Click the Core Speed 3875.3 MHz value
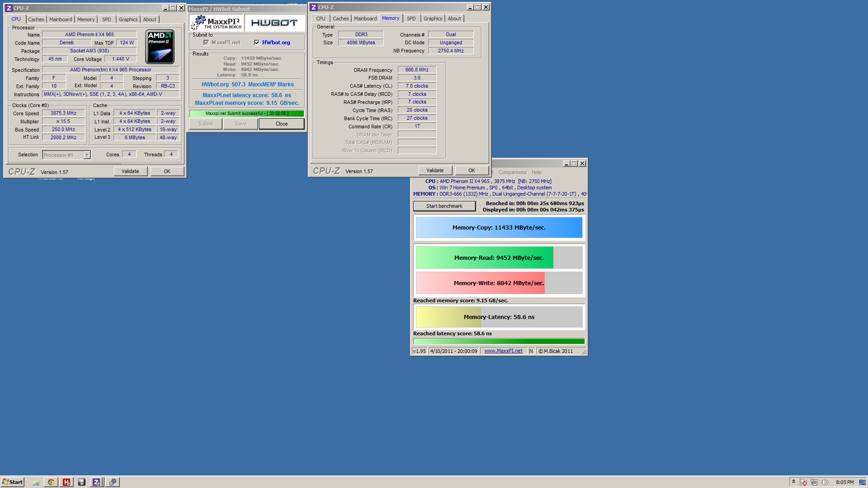This screenshot has width=868, height=488. pyautogui.click(x=63, y=113)
